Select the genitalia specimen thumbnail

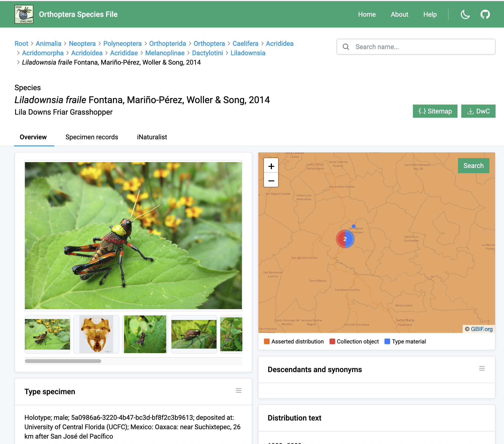[96, 334]
